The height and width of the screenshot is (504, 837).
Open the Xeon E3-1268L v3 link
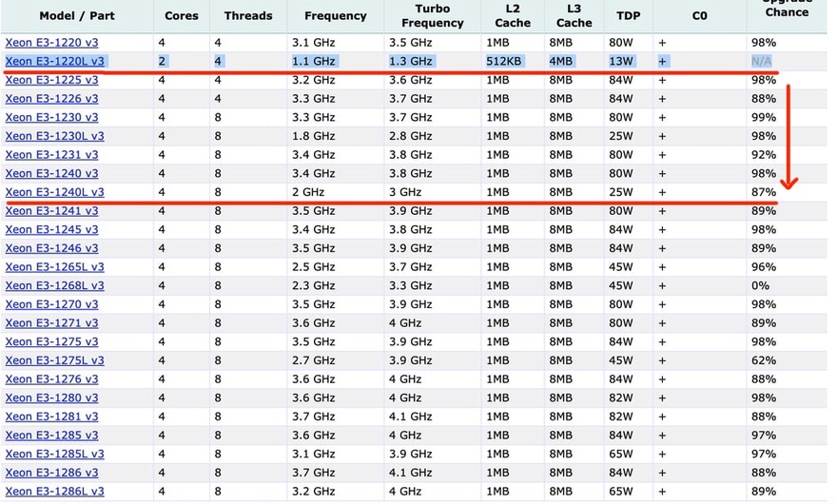[54, 285]
